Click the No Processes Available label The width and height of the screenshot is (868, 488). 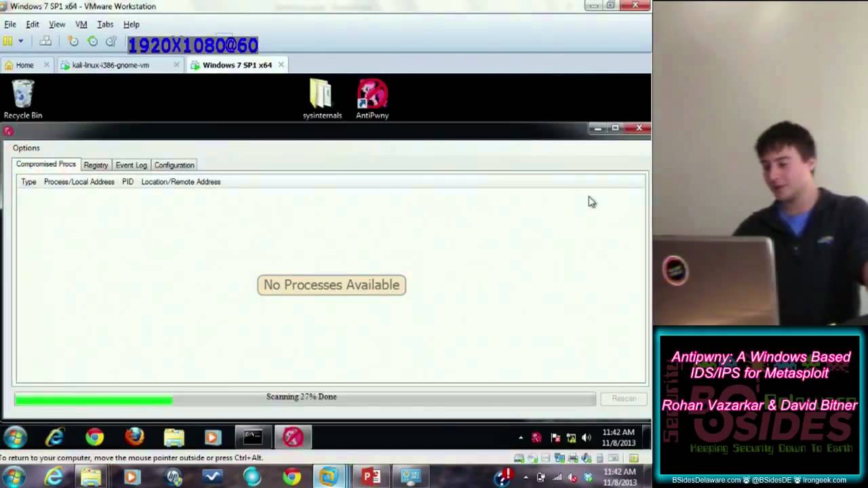tap(332, 285)
